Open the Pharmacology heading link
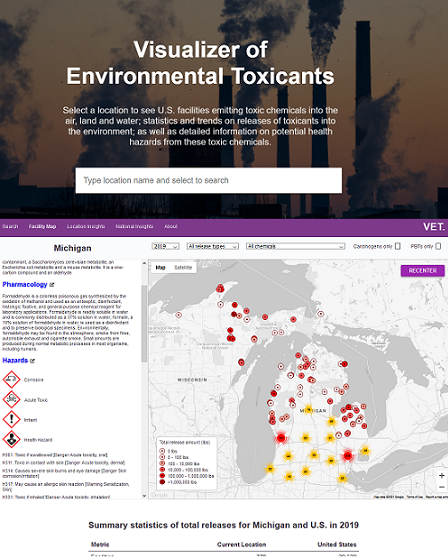Screen dimensions: 448x558 pyautogui.click(x=25, y=285)
